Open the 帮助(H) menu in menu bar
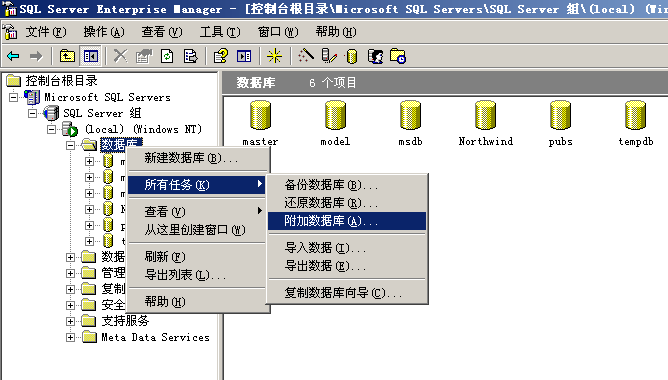 click(x=336, y=32)
